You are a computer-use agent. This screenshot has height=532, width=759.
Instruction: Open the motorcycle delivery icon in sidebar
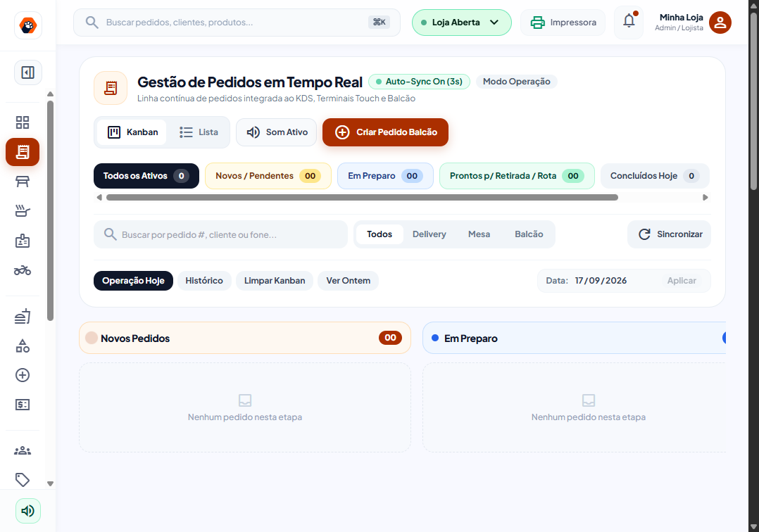tap(23, 270)
